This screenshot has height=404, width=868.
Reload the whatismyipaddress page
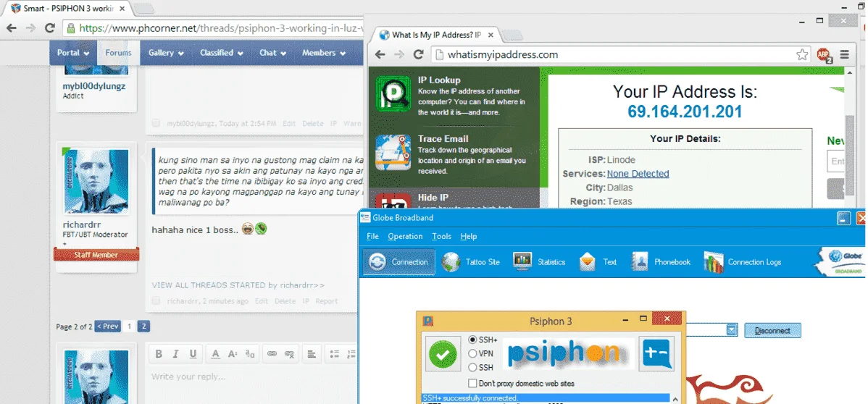[x=419, y=54]
